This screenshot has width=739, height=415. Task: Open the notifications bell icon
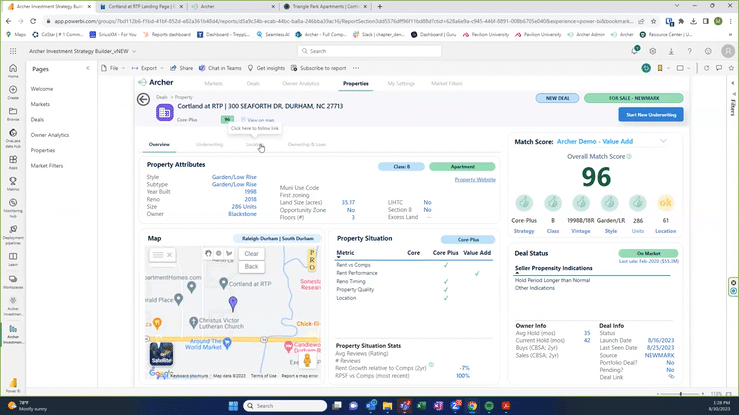click(x=635, y=51)
